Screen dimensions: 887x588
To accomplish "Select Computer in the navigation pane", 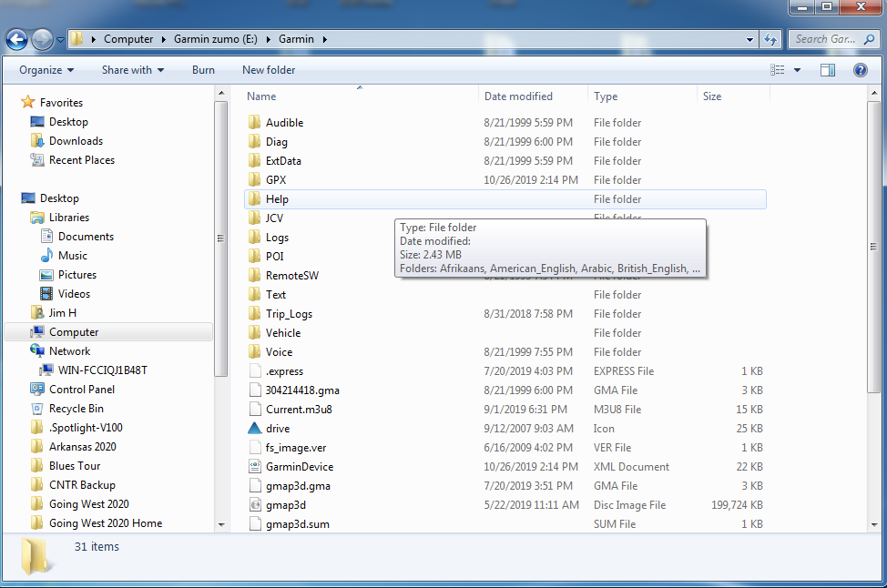I will pos(74,332).
